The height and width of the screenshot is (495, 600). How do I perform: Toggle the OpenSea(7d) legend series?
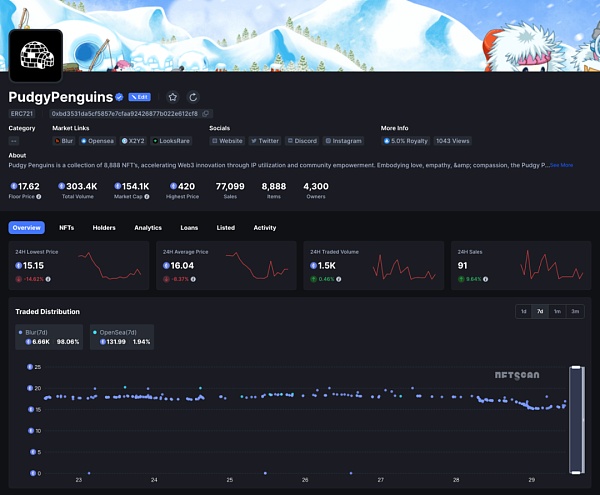coord(122,337)
